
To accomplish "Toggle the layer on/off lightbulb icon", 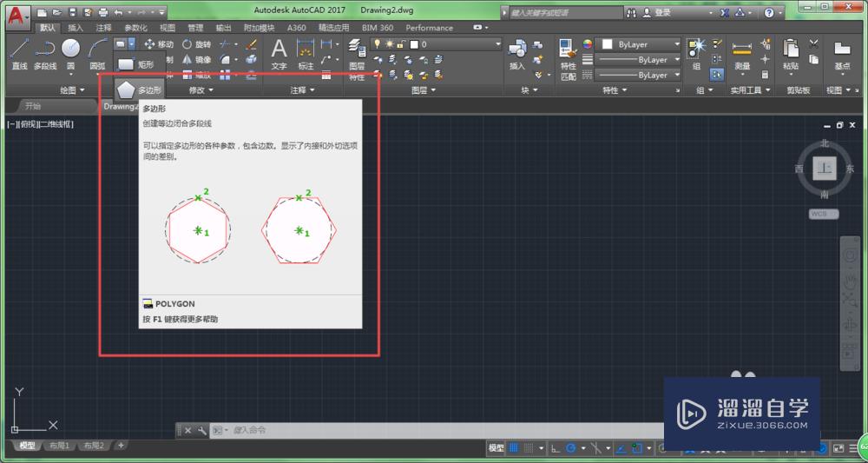I will pos(378,44).
